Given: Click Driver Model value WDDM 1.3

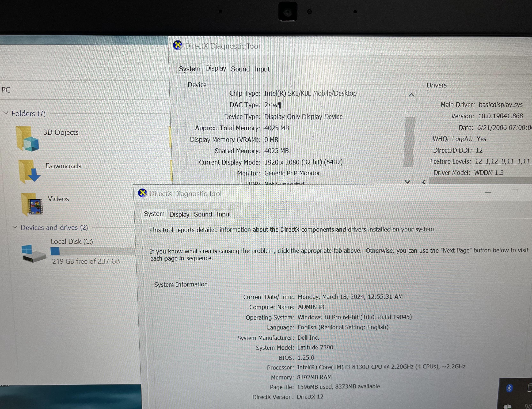Looking at the screenshot, I should click(x=489, y=173).
